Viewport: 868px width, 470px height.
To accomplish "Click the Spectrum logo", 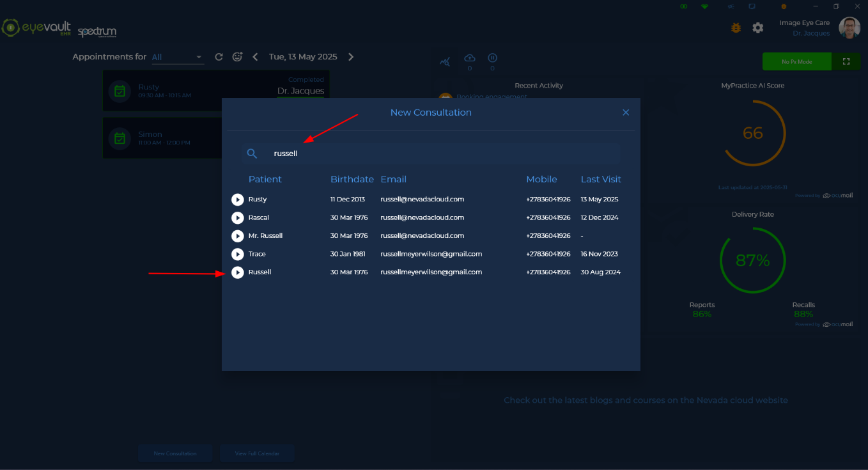I will (97, 31).
